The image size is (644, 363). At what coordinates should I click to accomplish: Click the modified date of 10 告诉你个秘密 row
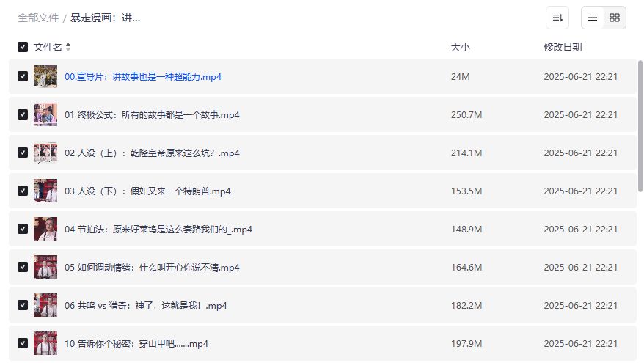coord(581,344)
